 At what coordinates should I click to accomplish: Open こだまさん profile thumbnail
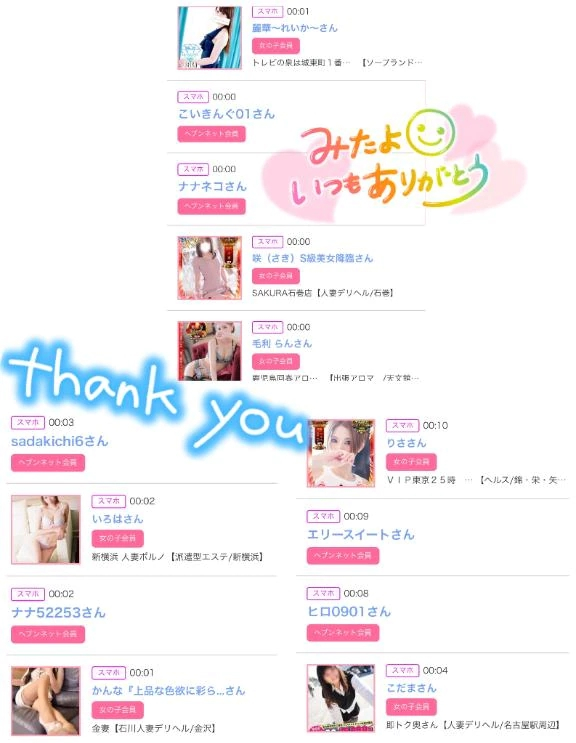341,698
